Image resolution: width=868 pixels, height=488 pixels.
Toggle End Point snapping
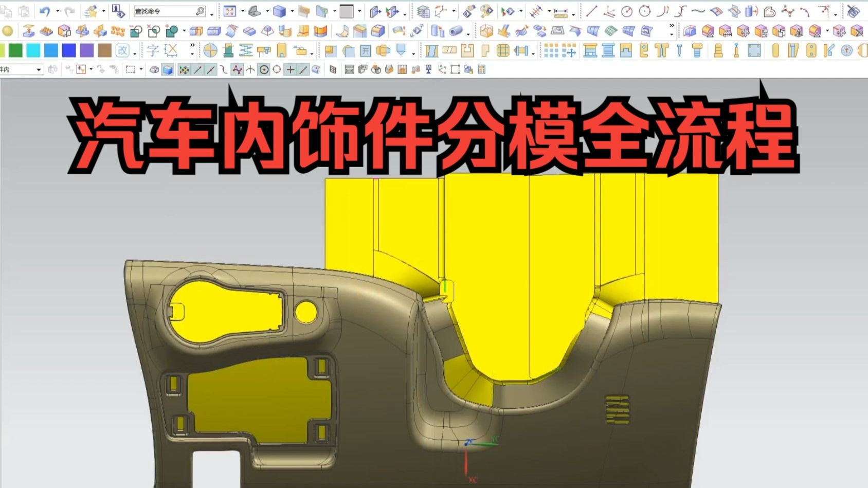197,69
